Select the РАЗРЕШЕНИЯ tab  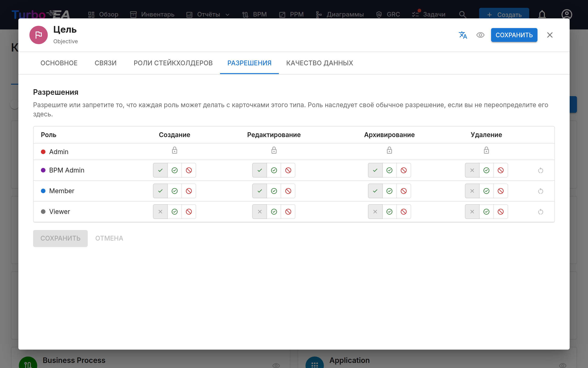pos(249,63)
